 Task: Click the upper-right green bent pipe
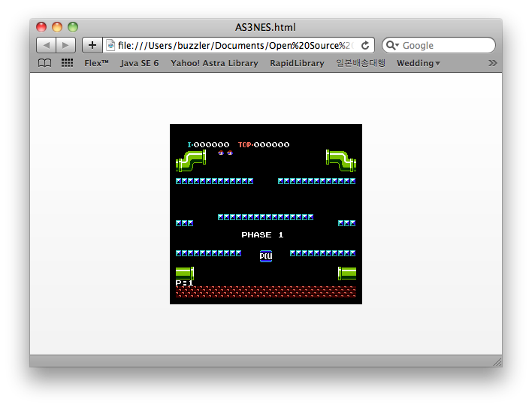(341, 161)
